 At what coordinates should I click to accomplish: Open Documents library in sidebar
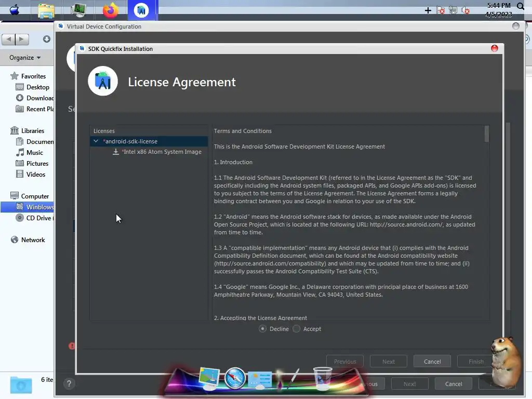coord(39,141)
